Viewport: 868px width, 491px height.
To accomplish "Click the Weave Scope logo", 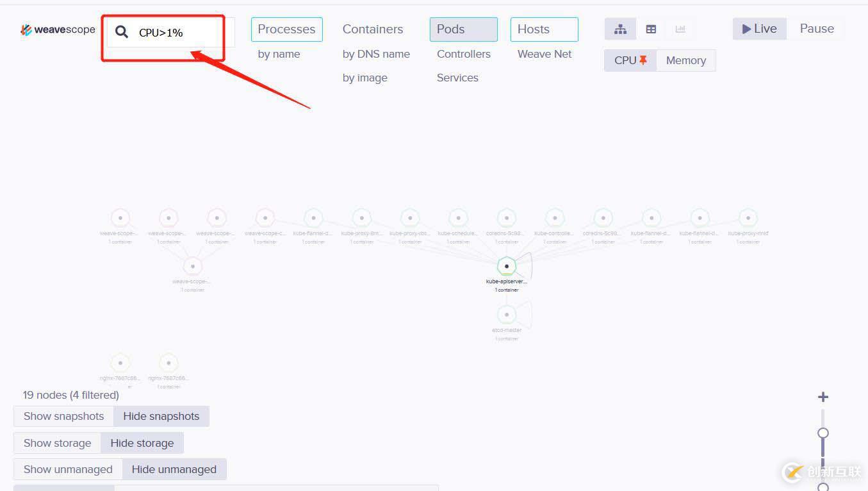I will click(x=58, y=30).
